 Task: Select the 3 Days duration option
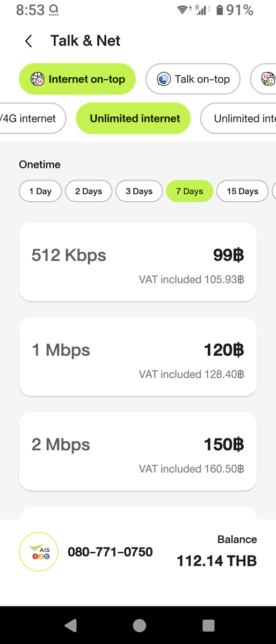click(x=139, y=191)
